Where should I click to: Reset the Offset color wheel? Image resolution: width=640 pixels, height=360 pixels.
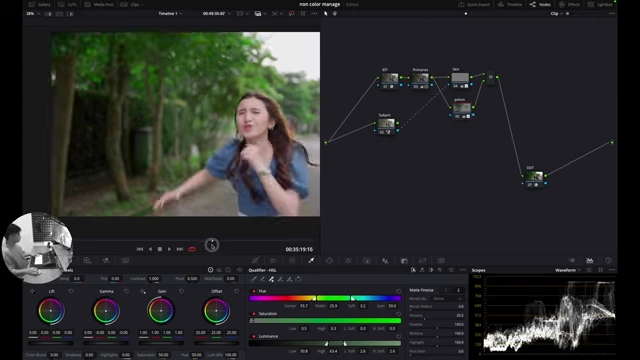coord(236,291)
